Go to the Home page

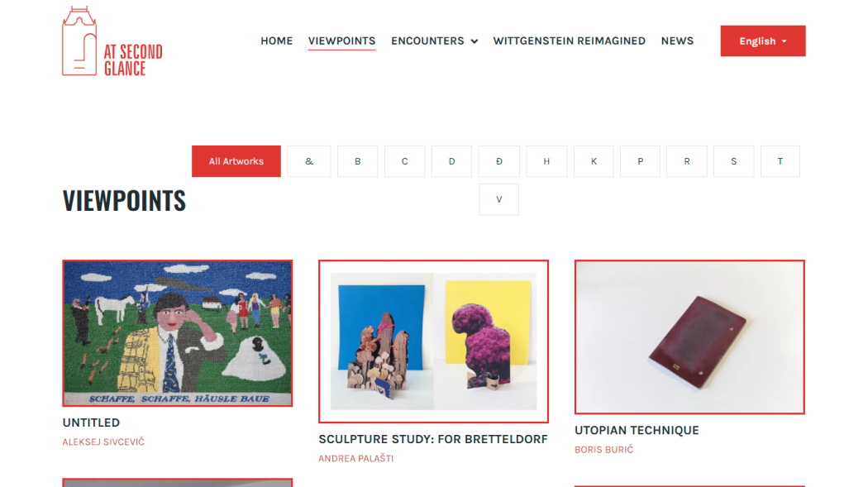(276, 41)
